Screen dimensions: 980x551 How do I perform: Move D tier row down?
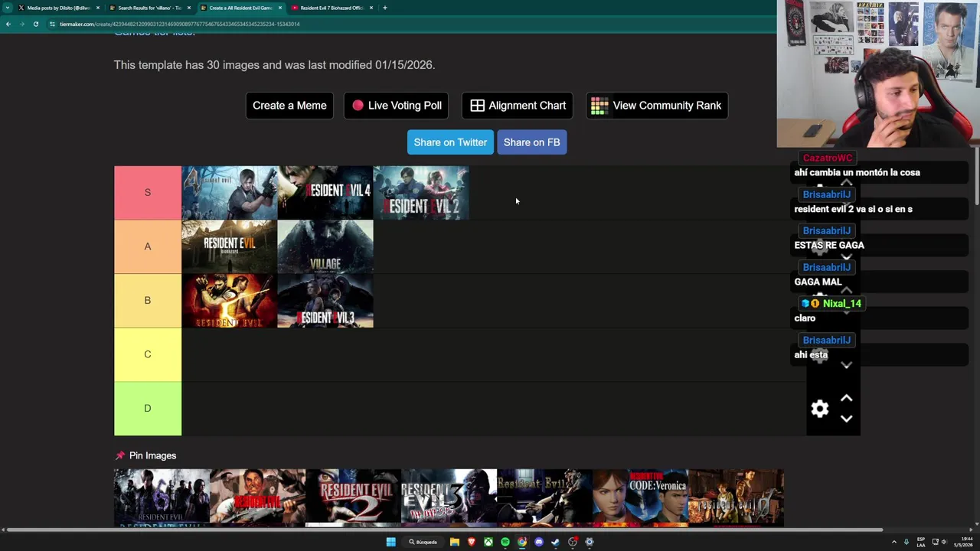(846, 419)
